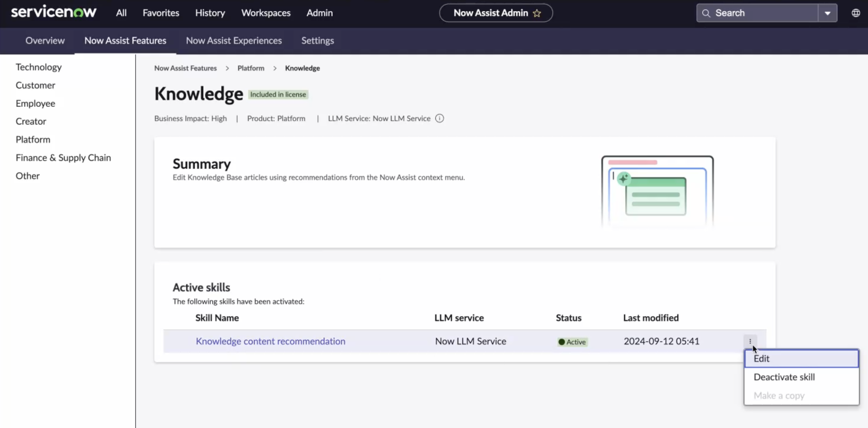
Task: Choose Edit from the context menu
Action: click(x=802, y=359)
